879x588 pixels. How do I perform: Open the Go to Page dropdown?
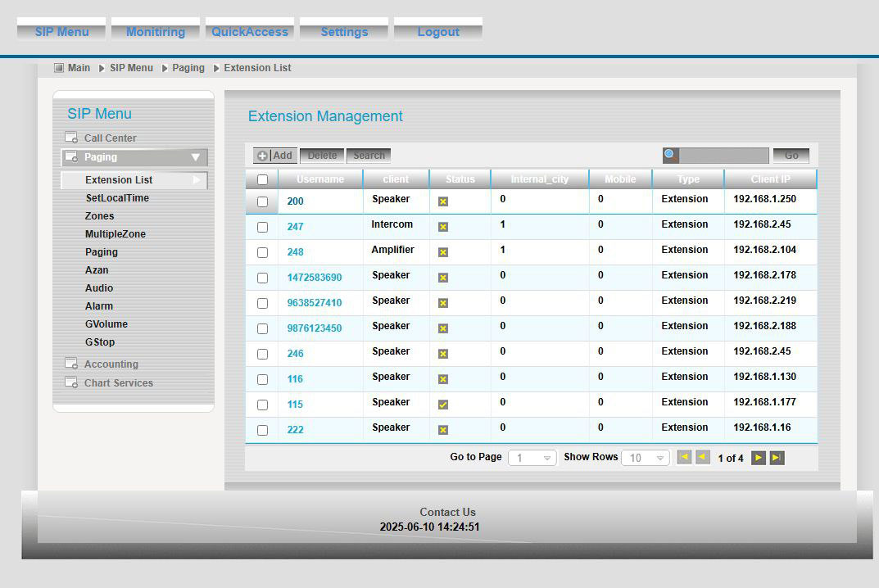coord(532,458)
